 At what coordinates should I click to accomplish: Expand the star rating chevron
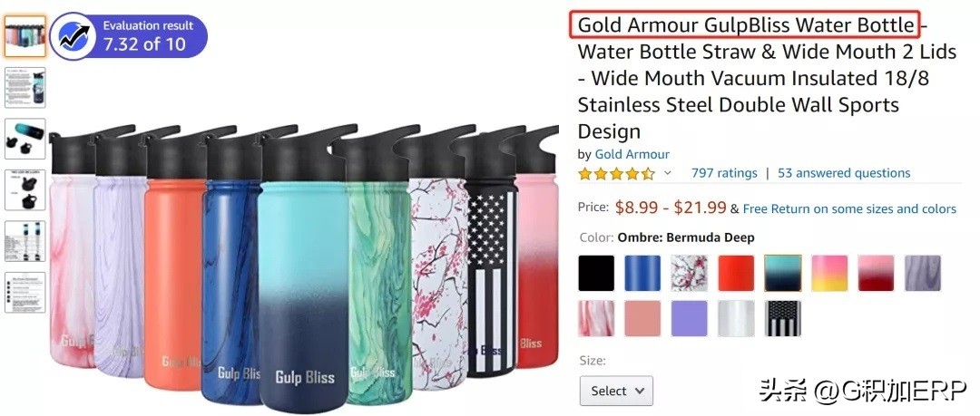click(667, 173)
